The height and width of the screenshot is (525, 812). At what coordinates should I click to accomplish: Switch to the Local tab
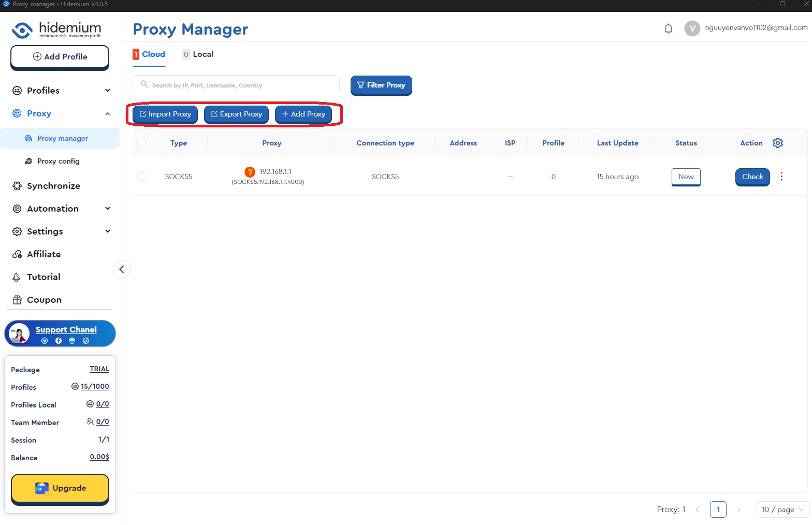[x=198, y=54]
